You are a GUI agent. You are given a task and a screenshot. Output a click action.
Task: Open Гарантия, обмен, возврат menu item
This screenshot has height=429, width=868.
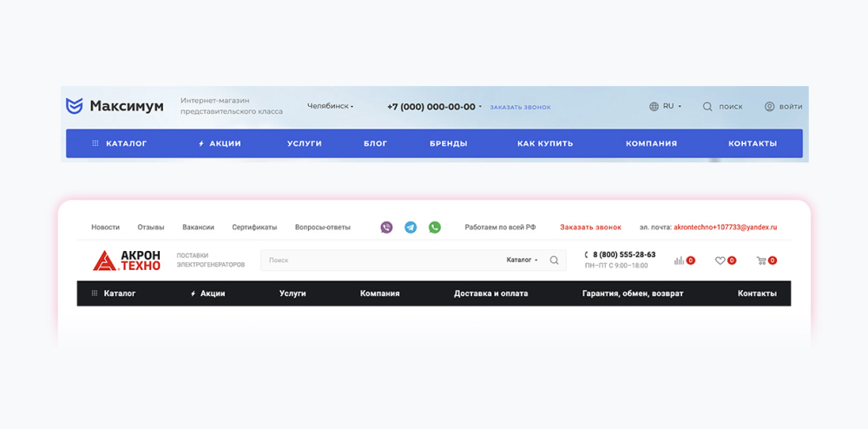(633, 294)
